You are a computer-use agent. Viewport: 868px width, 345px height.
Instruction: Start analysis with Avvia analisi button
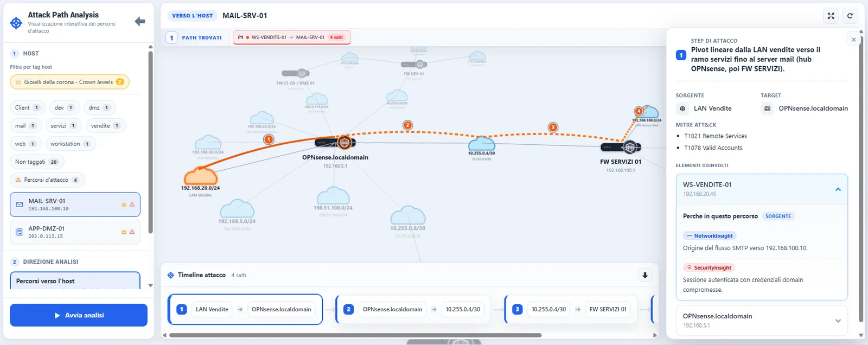[x=79, y=315]
